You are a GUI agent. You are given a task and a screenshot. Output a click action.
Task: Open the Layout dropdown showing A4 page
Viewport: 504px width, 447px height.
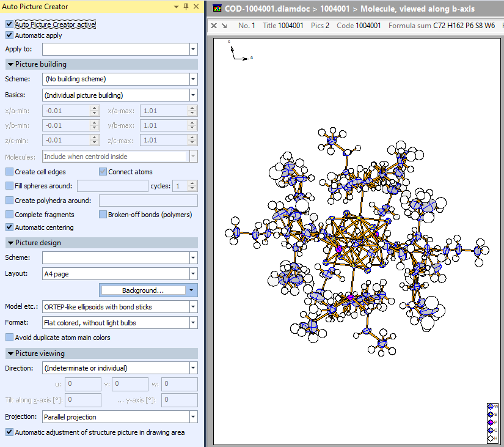pyautogui.click(x=193, y=273)
